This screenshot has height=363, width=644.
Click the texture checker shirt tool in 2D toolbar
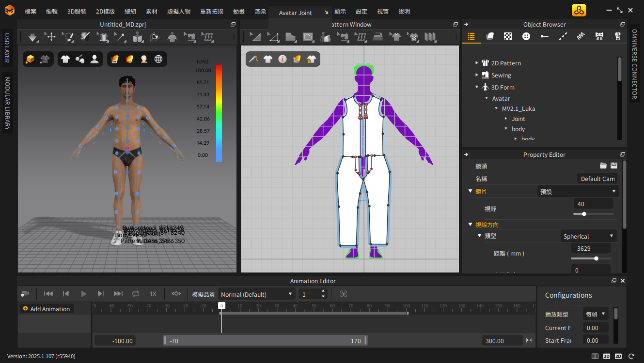(413, 36)
